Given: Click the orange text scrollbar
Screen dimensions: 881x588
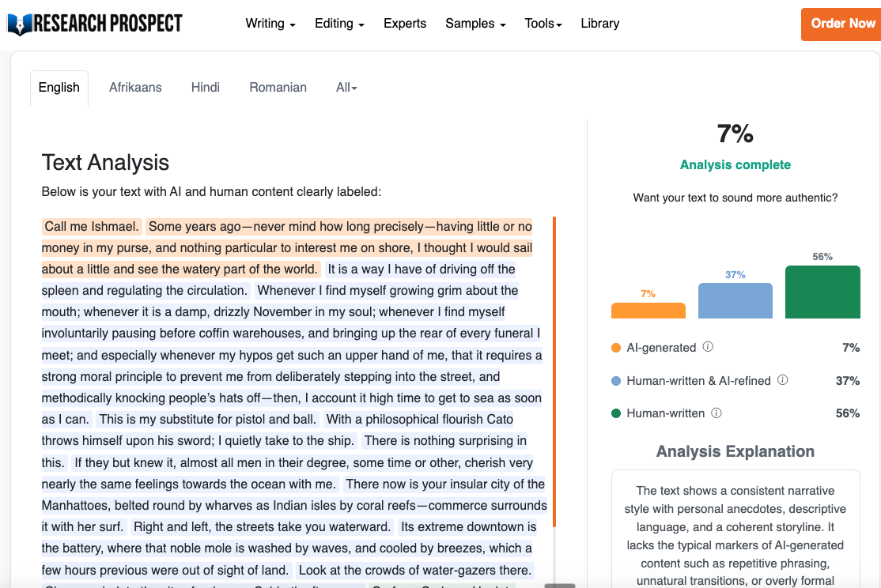Looking at the screenshot, I should (x=554, y=371).
